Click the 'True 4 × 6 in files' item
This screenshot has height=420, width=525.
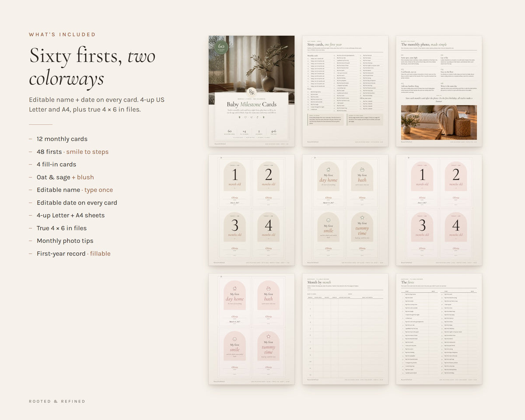click(x=62, y=228)
